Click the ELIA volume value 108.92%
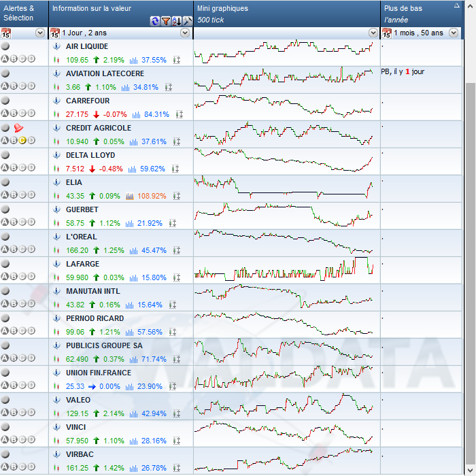476x476 pixels. point(152,196)
